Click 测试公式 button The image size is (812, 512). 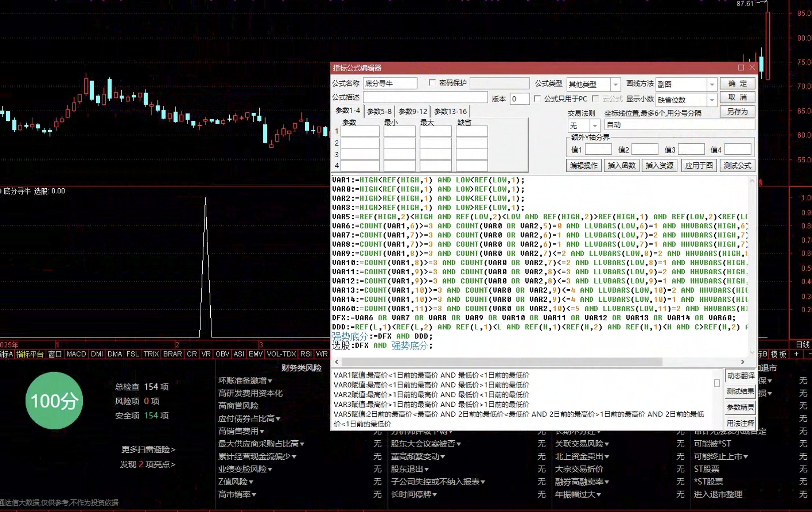(x=737, y=165)
